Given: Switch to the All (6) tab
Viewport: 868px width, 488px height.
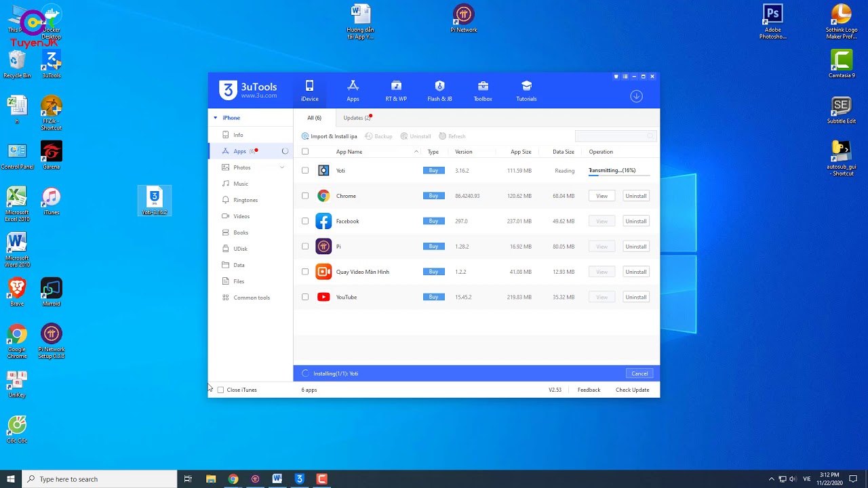Looking at the screenshot, I should pyautogui.click(x=315, y=118).
